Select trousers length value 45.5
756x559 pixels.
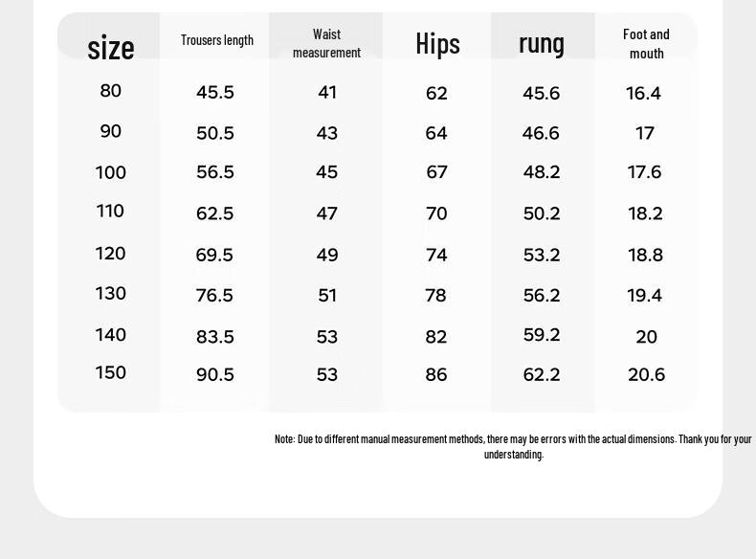pyautogui.click(x=215, y=92)
